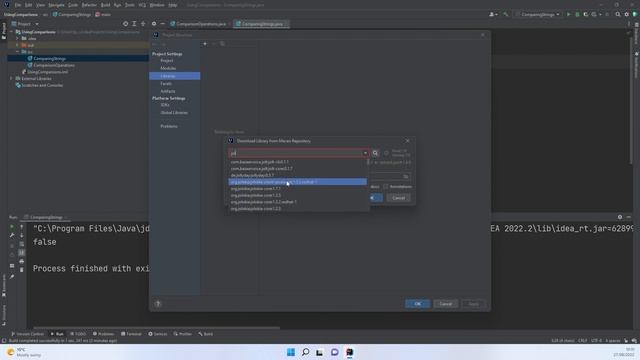
Task: Select ComparisonOperations file in project tree
Action: click(x=54, y=65)
